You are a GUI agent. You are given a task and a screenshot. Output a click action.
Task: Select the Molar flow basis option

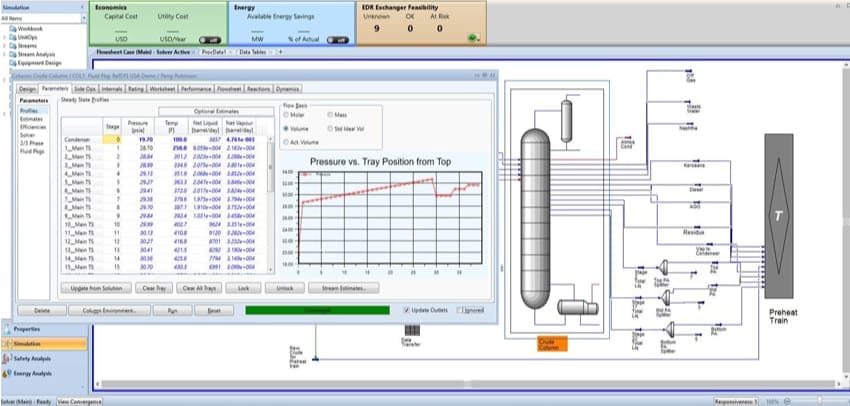point(287,117)
